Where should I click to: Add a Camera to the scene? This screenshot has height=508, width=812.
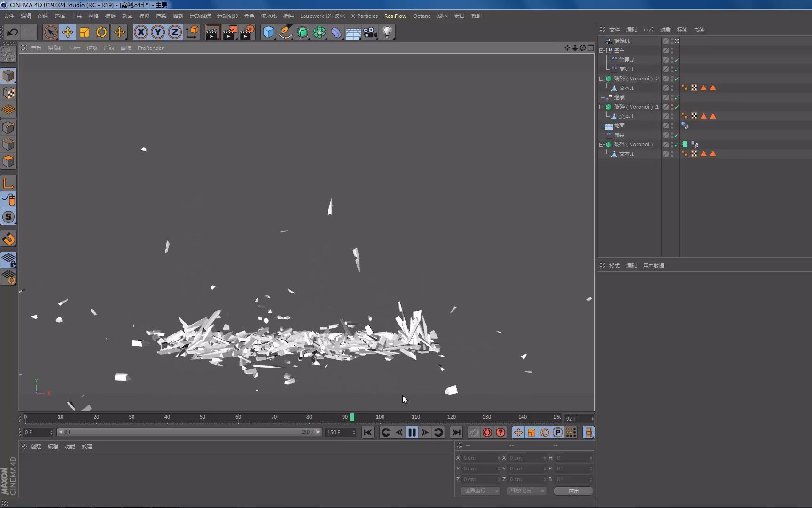tap(370, 32)
